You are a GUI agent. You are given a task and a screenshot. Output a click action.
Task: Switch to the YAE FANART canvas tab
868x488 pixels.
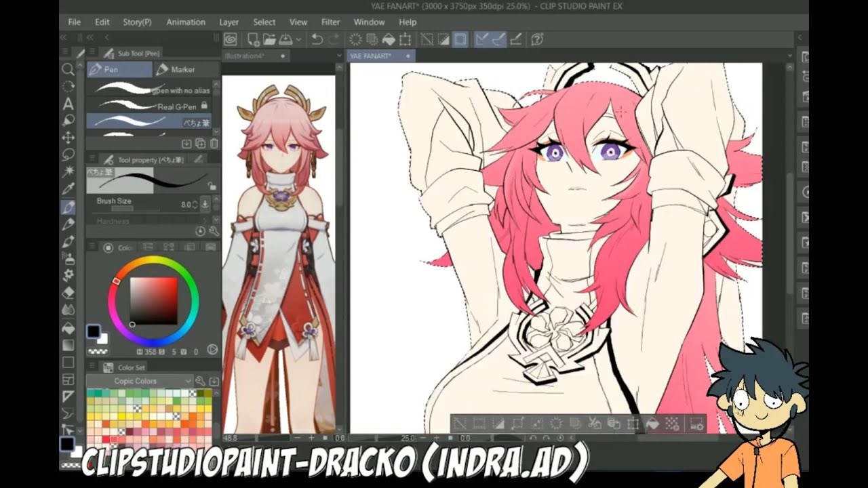380,56
